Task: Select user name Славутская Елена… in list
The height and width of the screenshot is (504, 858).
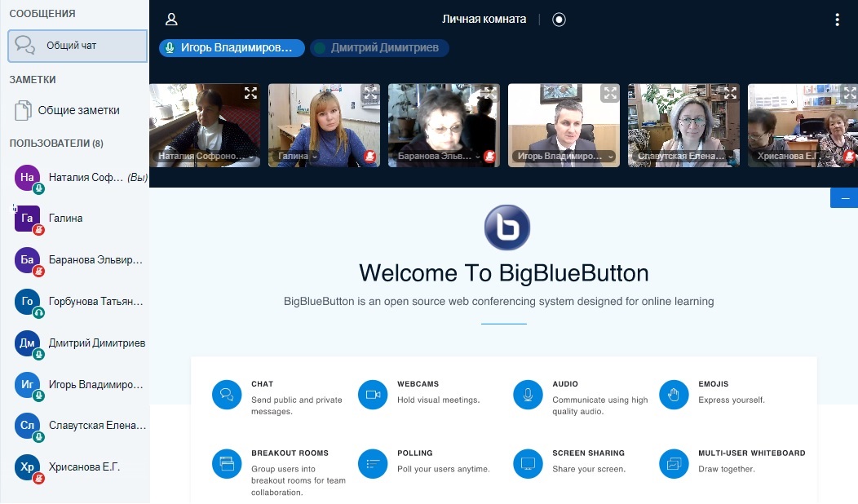Action: coord(97,425)
